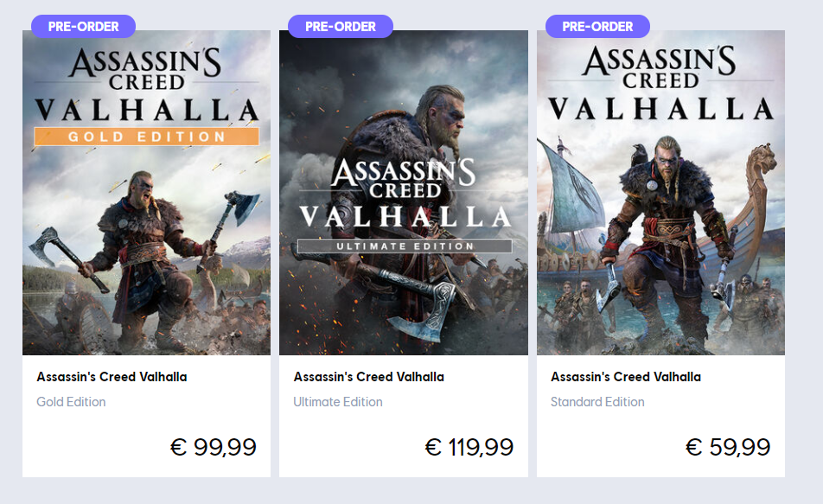Click the Gold Edition subtitle text
Image resolution: width=823 pixels, height=504 pixels.
pos(71,402)
